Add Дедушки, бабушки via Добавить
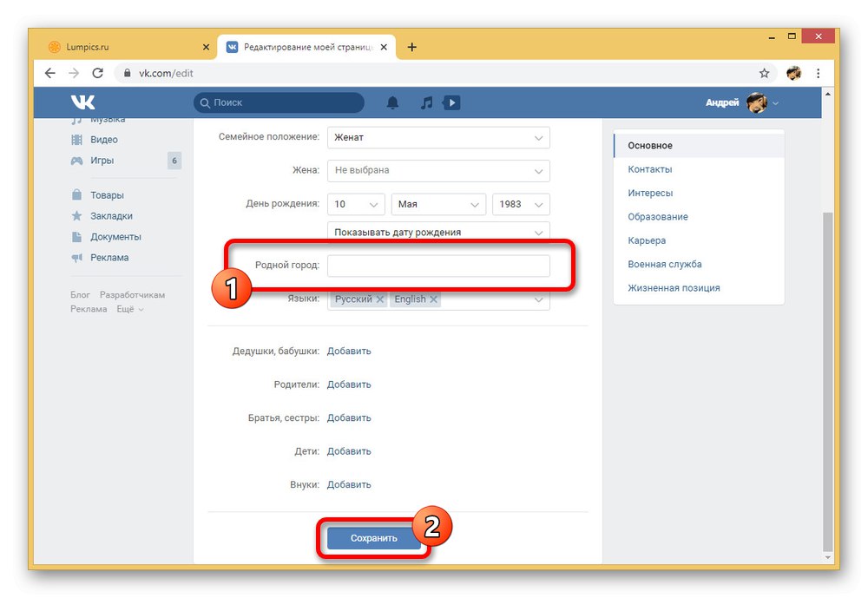This screenshot has height=598, width=868. tap(349, 351)
